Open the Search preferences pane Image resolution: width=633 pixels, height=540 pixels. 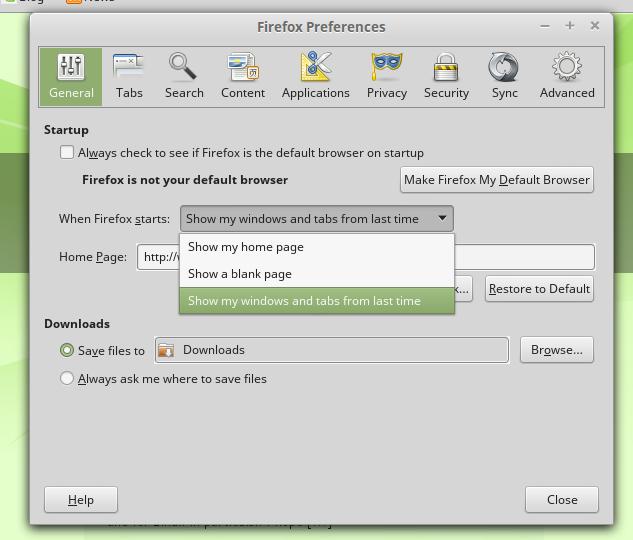184,76
